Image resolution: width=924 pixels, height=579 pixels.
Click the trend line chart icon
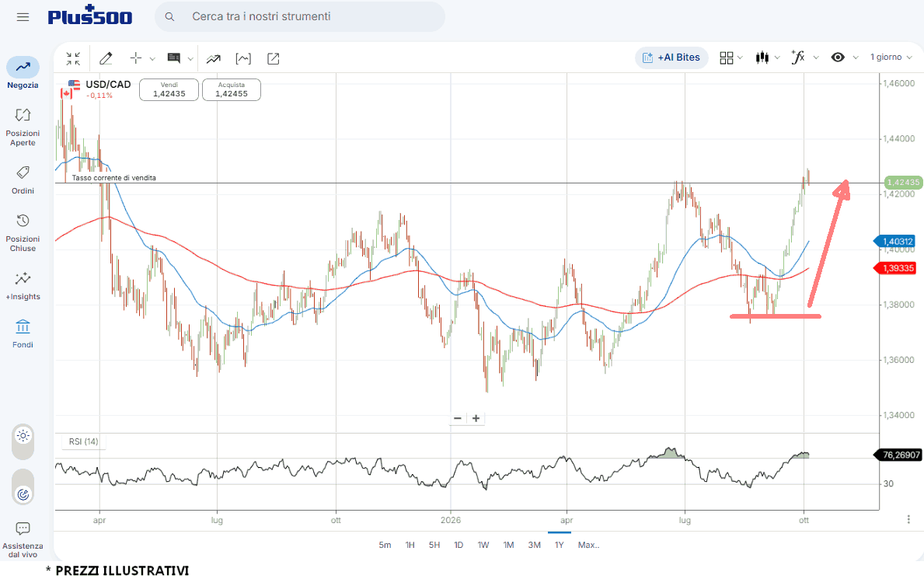tap(214, 58)
